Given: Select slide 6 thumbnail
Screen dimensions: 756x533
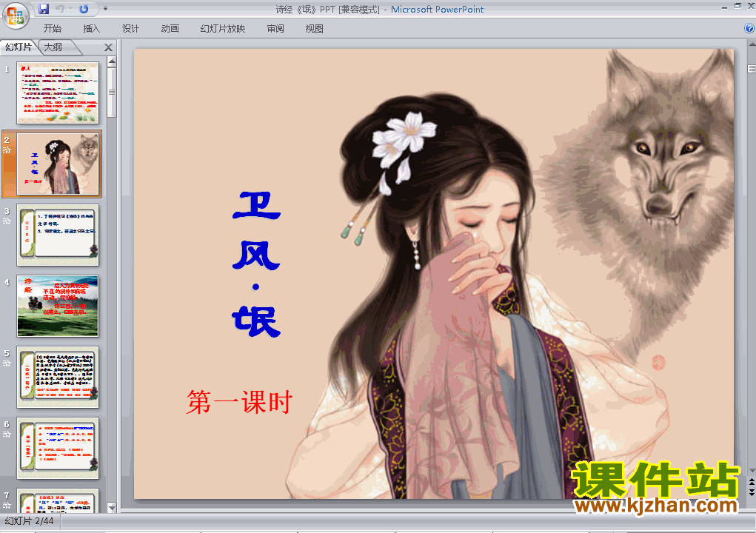Looking at the screenshot, I should (x=58, y=448).
